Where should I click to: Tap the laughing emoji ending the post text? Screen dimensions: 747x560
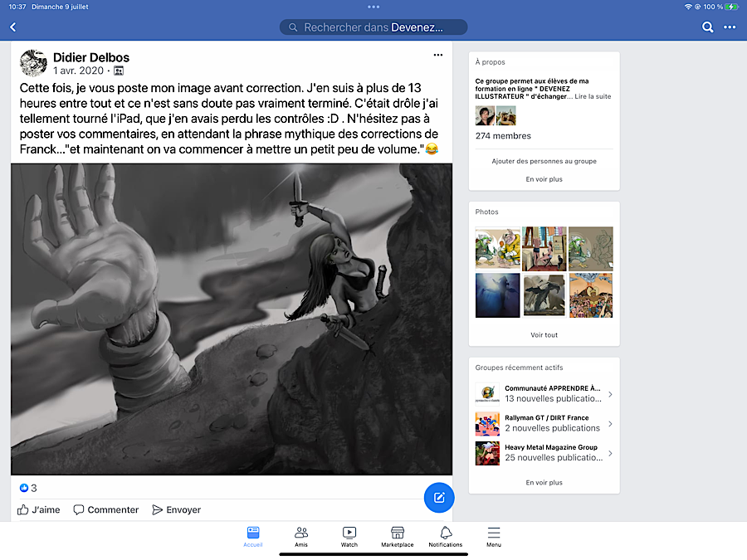tap(432, 149)
